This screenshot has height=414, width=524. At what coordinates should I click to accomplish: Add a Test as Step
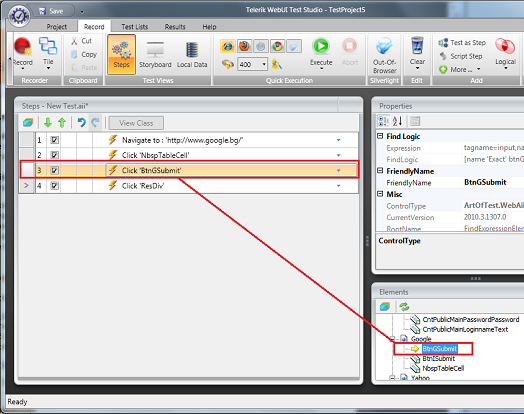coord(462,42)
